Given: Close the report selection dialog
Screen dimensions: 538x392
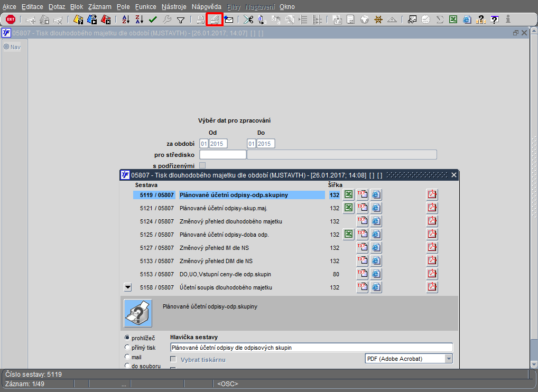Looking at the screenshot, I should pos(453,175).
